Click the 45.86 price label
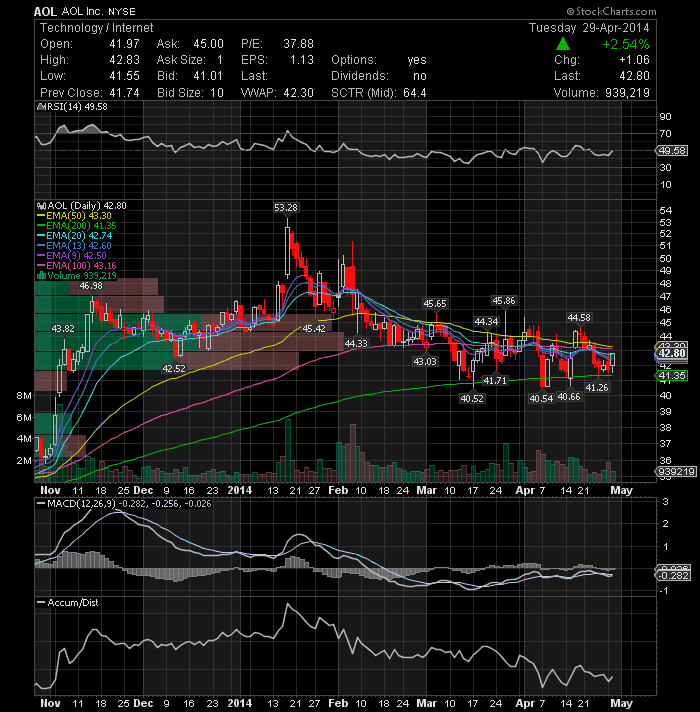This screenshot has height=712, width=700. tap(503, 301)
